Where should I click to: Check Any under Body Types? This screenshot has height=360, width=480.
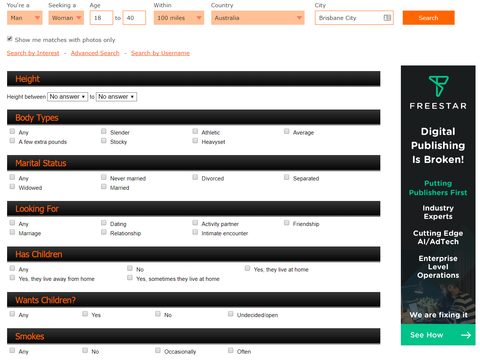click(x=12, y=131)
